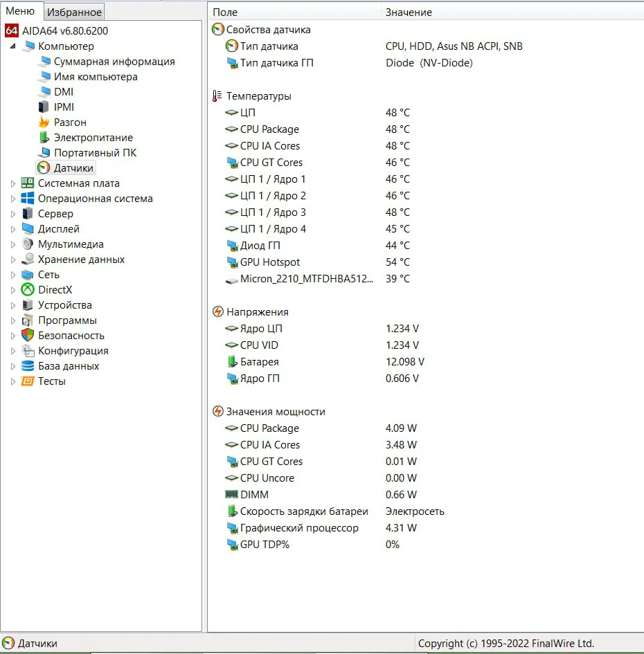Viewport: 644px width, 654px height.
Task: Expand the Безопасность node arrow
Action: click(13, 336)
